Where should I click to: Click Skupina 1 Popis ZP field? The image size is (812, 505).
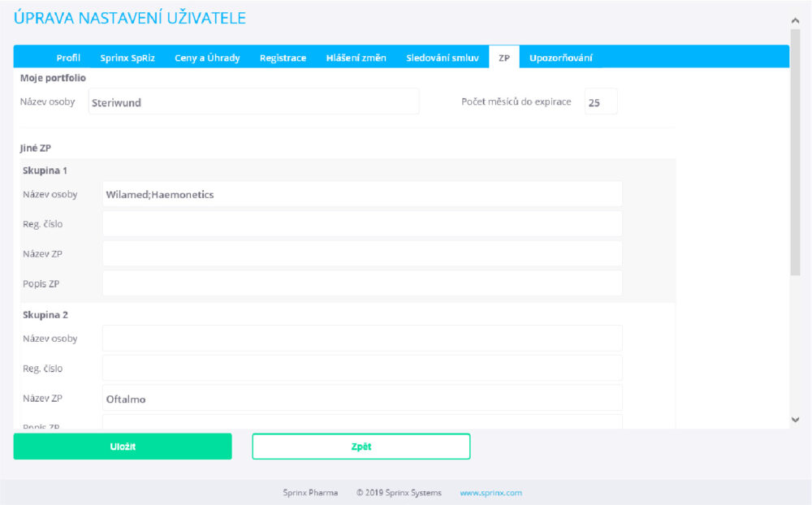(362, 283)
